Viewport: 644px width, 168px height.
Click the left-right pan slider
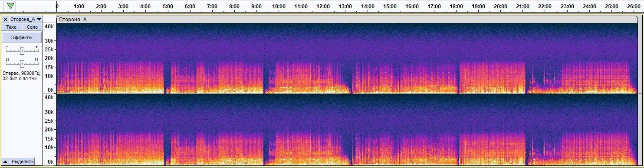click(x=22, y=64)
